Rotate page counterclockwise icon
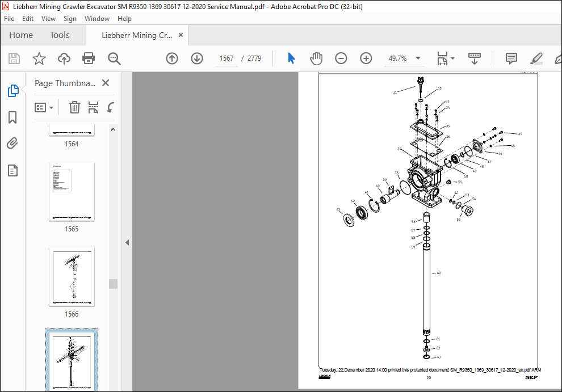This screenshot has height=392, width=562. (110, 107)
